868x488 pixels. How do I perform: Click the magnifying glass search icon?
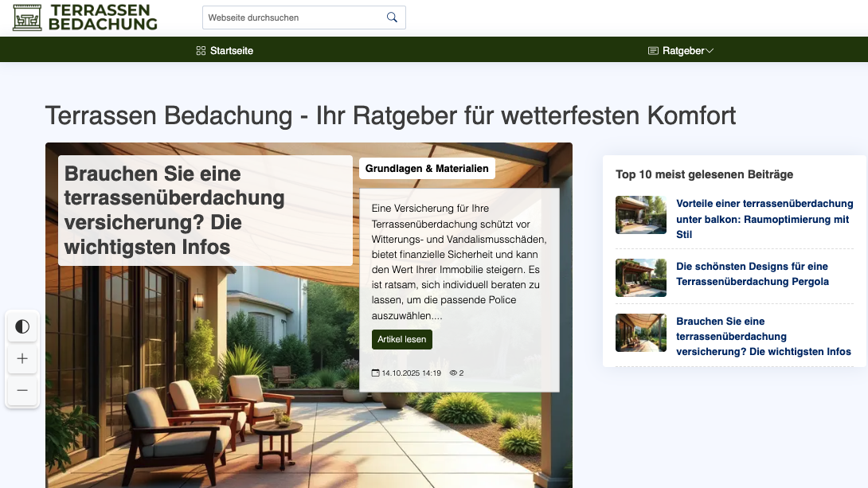(x=392, y=18)
